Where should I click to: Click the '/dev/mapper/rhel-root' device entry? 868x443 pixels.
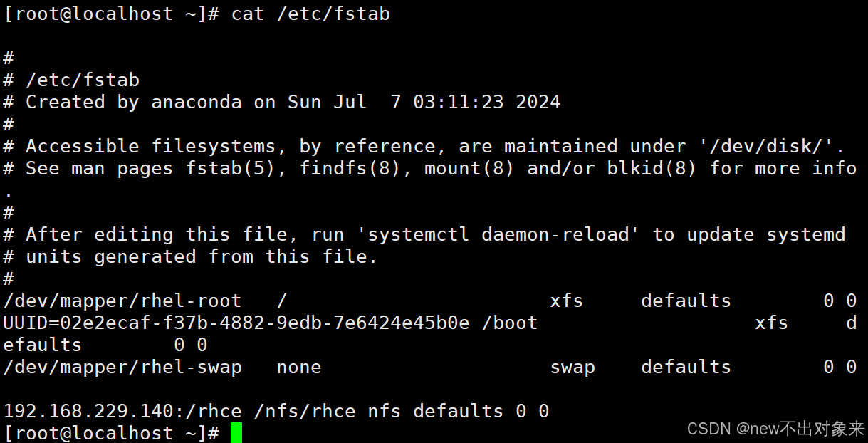point(122,301)
